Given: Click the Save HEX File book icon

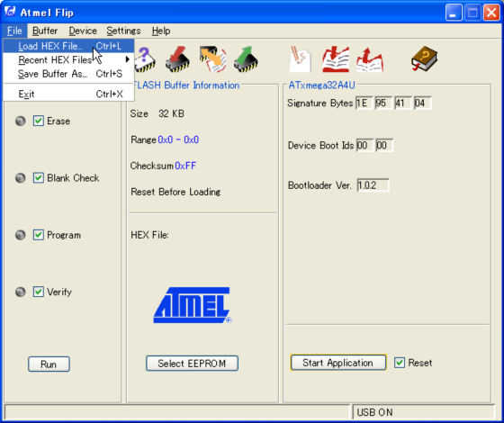Looking at the screenshot, I should click(x=370, y=59).
